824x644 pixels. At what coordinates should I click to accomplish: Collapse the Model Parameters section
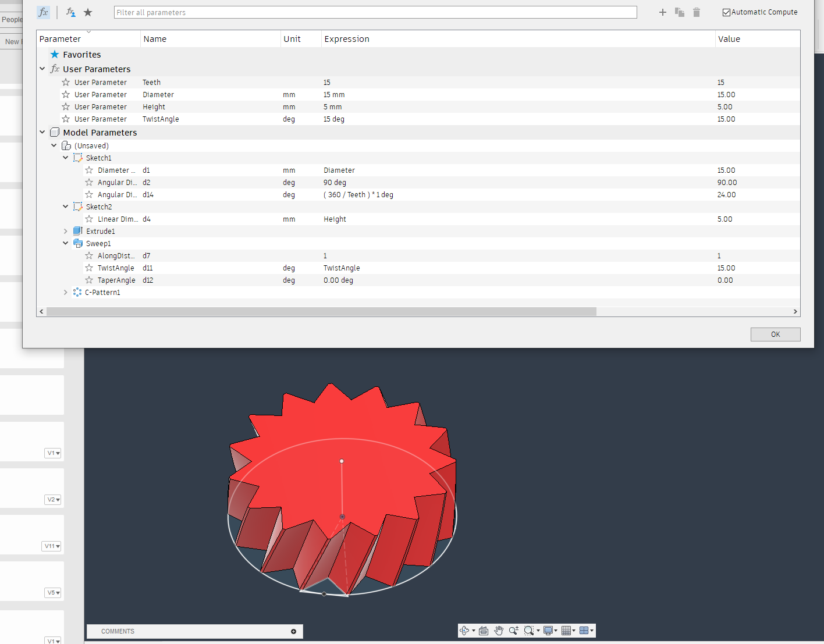coord(42,132)
